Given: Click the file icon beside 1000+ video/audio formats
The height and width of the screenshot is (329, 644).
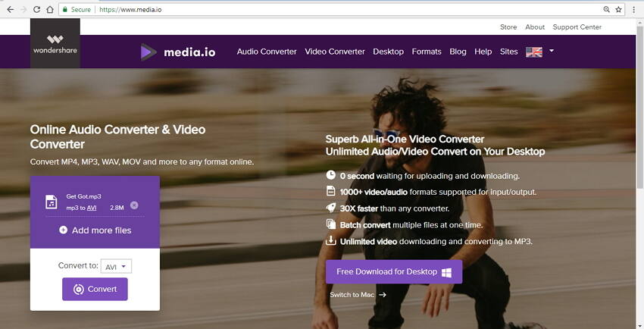Looking at the screenshot, I should 330,191.
